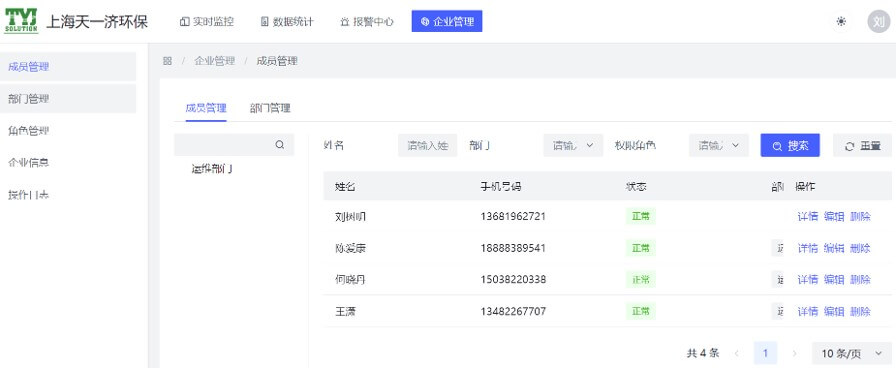Image resolution: width=896 pixels, height=368 pixels.
Task: Click 编辑 for 刘树明 row
Action: tap(834, 217)
